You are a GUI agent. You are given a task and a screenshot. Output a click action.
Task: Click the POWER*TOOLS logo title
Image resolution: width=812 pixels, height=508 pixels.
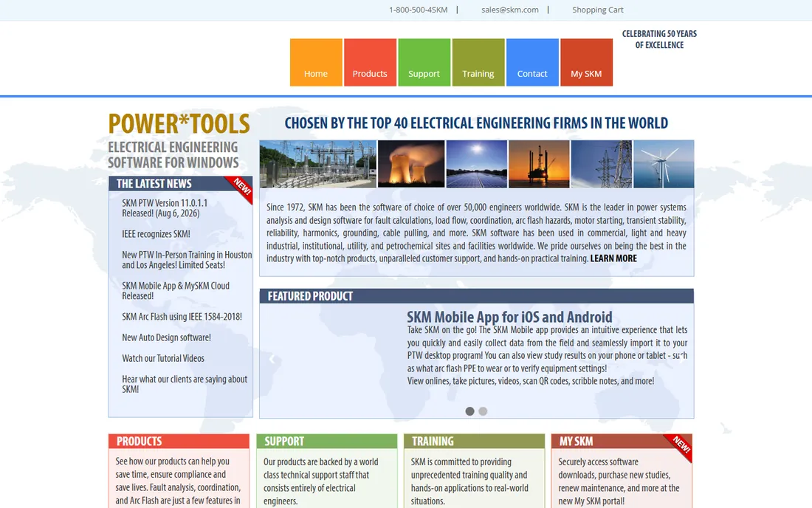coord(179,124)
